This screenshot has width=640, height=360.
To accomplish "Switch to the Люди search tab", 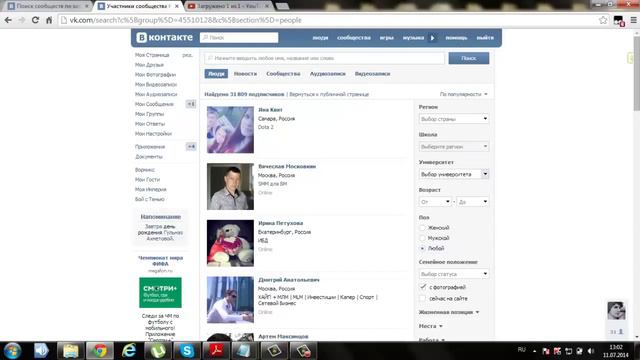I will coord(216,74).
